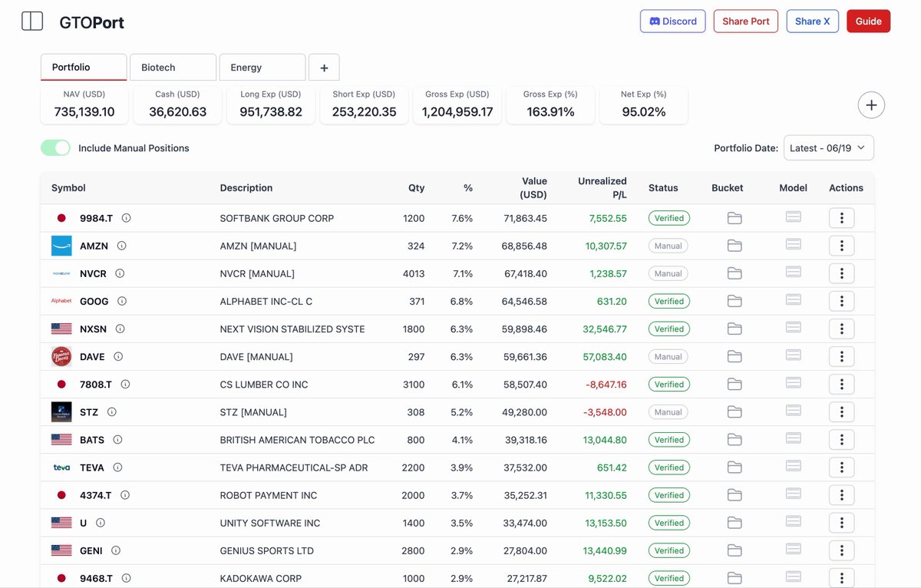This screenshot has height=588, width=921.
Task: Click DAVE unrealized P/L 57,083.40
Action: pos(605,356)
